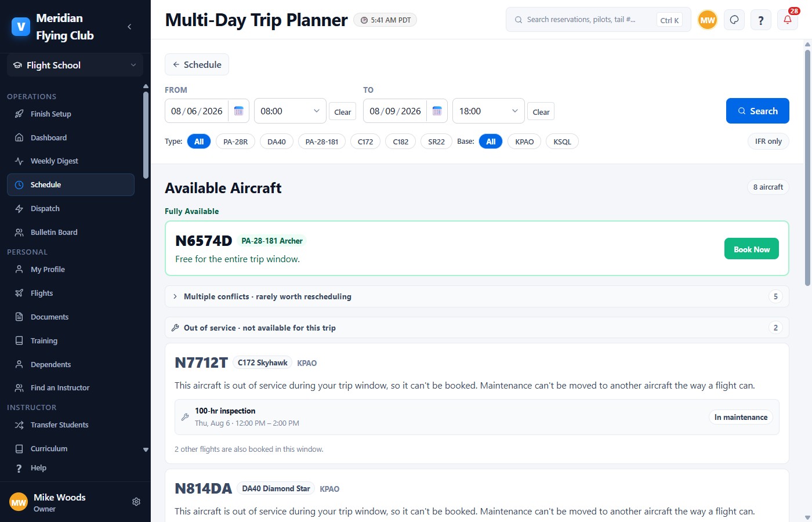Click the N7712T tail number
This screenshot has width=812, height=522.
tap(201, 362)
